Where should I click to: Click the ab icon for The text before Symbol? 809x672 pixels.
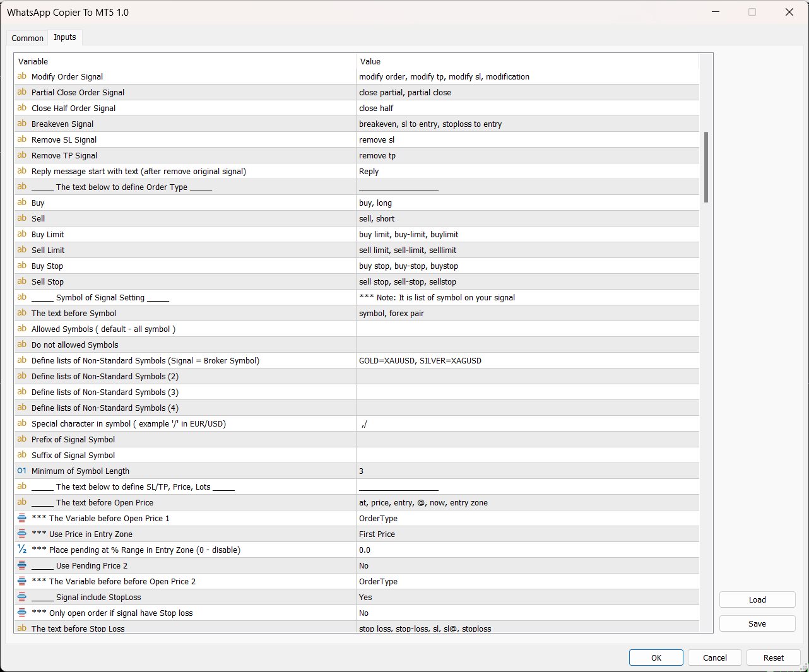(22, 313)
